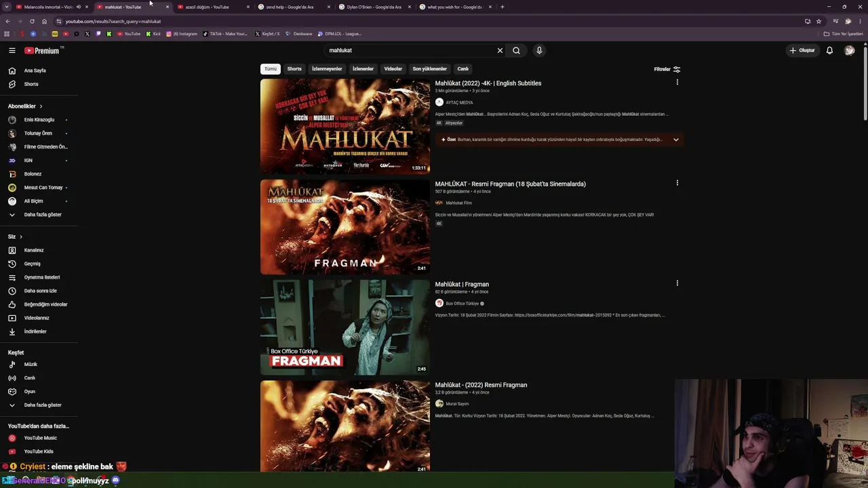Expand the Özet summary chevron
The image size is (868, 488).
click(x=675, y=140)
